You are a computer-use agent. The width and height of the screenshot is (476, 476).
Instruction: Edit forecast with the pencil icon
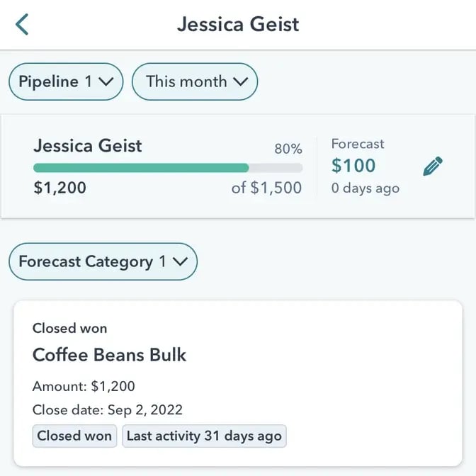point(432,166)
